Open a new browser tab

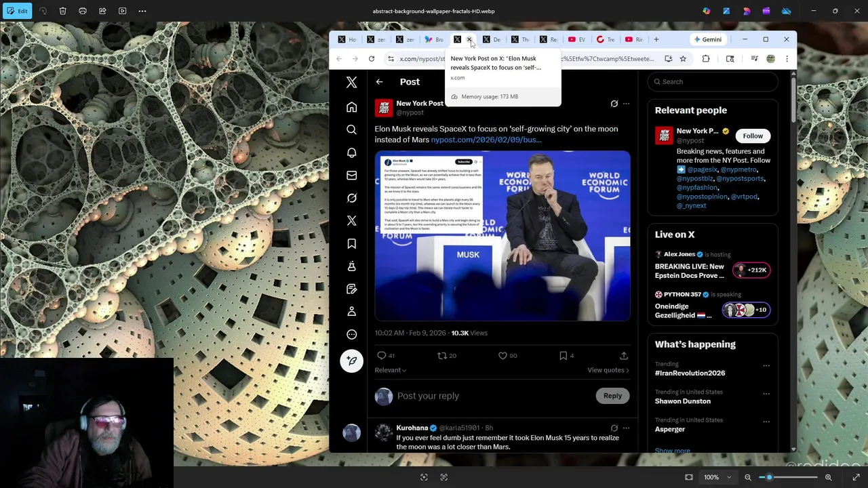(656, 39)
